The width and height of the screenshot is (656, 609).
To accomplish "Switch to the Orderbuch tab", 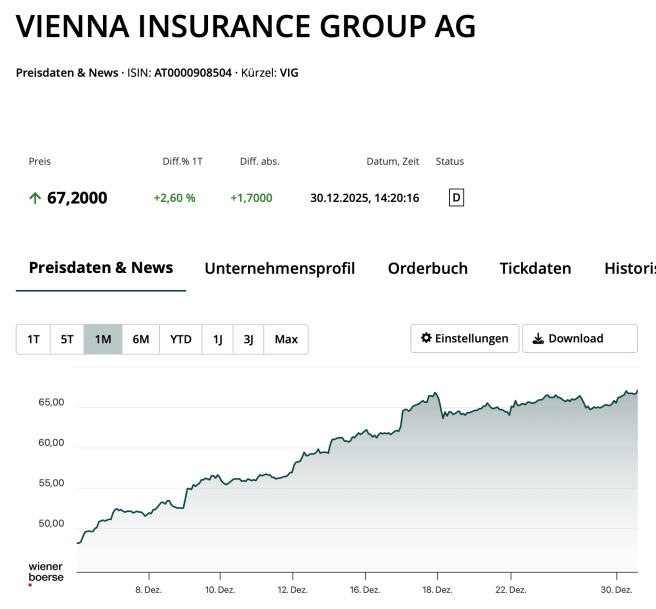I will click(427, 268).
